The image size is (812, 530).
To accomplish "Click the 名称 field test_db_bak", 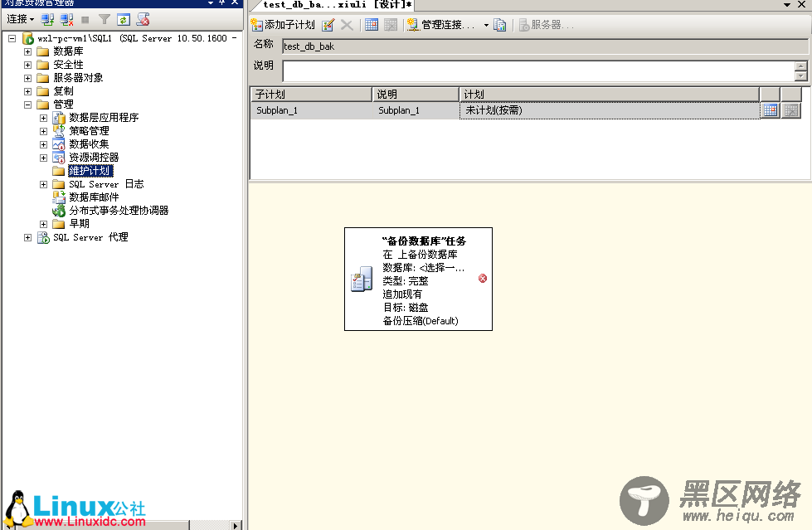I will click(x=545, y=46).
